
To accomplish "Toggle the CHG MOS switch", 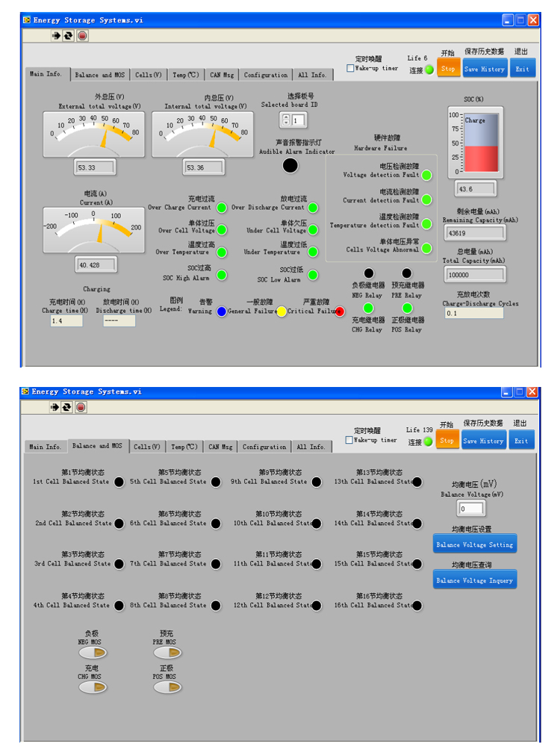I will pyautogui.click(x=93, y=687).
